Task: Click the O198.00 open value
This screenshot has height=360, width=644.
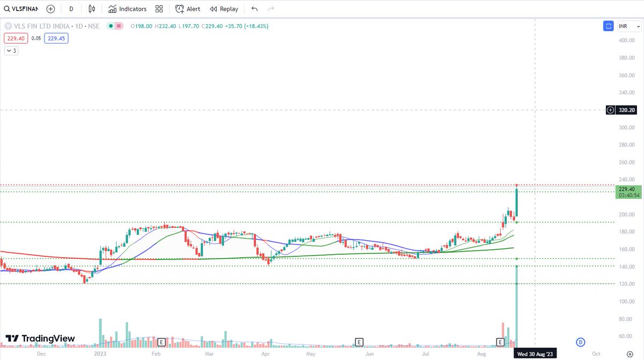Action: (x=142, y=26)
